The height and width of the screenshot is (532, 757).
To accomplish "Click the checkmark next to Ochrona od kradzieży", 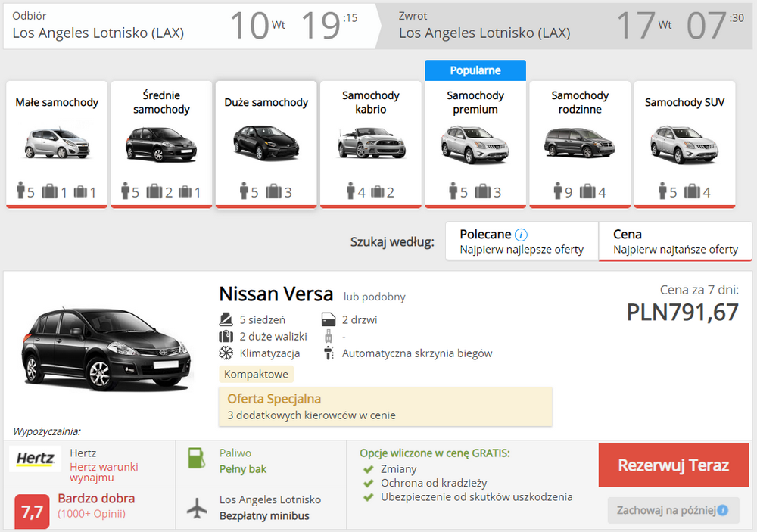I will pos(369,484).
